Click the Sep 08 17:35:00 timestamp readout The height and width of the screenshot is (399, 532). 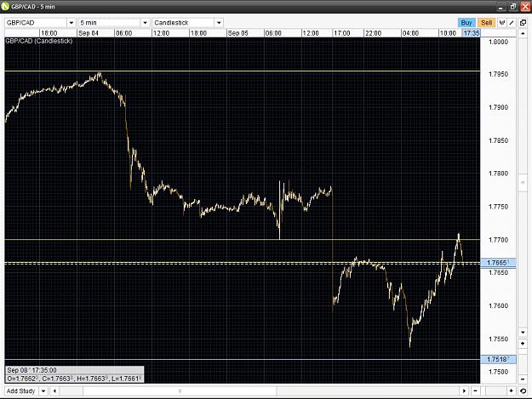pos(31,370)
